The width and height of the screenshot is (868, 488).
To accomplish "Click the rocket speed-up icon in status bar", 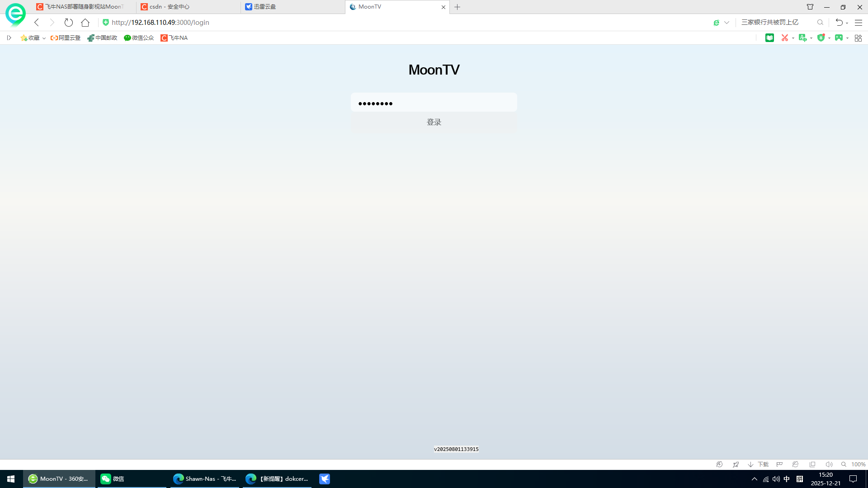I will [736, 465].
